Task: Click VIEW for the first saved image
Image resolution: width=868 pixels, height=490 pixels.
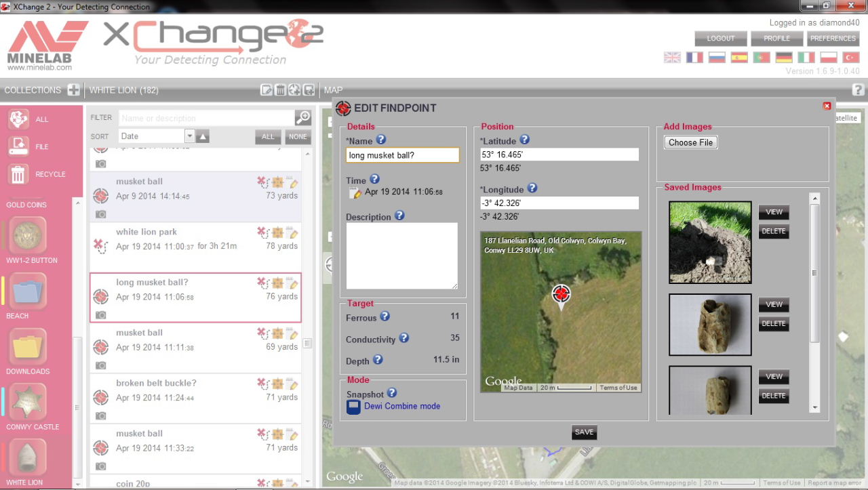Action: coord(774,212)
